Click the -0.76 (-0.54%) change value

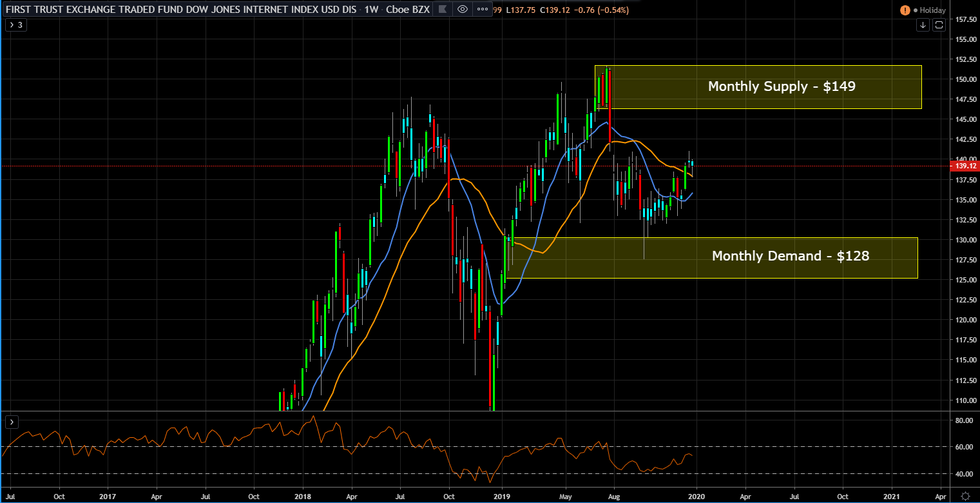(602, 10)
